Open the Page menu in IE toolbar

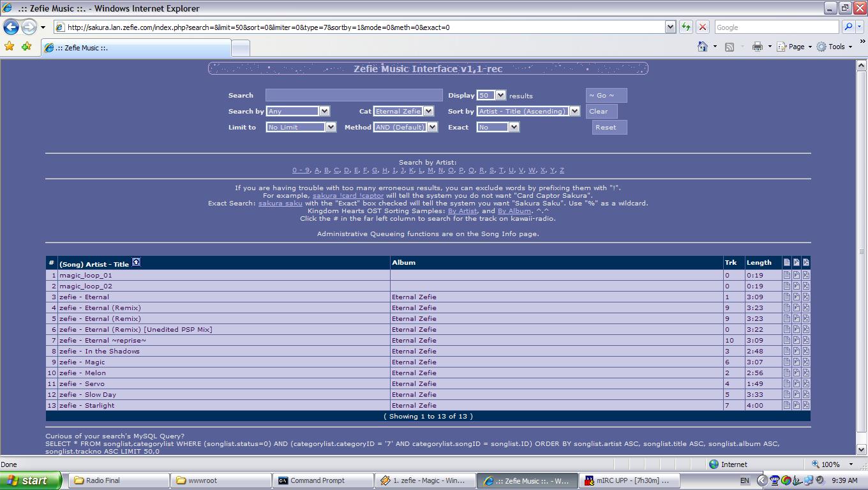tap(795, 47)
